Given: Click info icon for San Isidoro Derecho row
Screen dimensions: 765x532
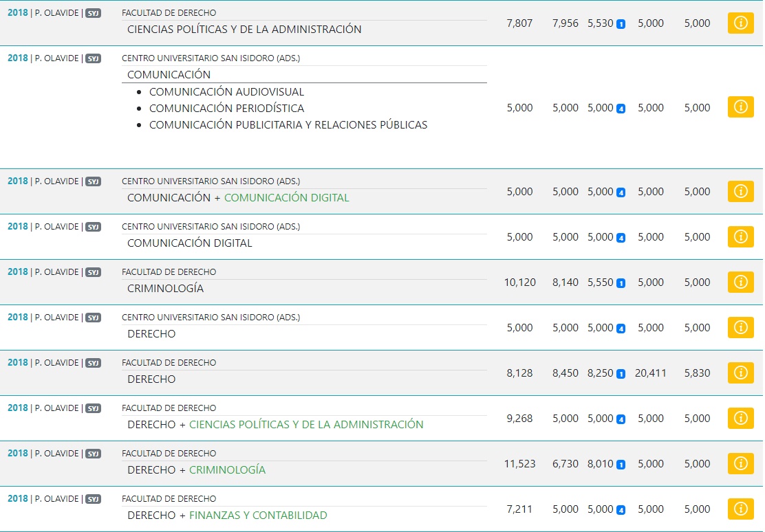Looking at the screenshot, I should click(x=740, y=328).
